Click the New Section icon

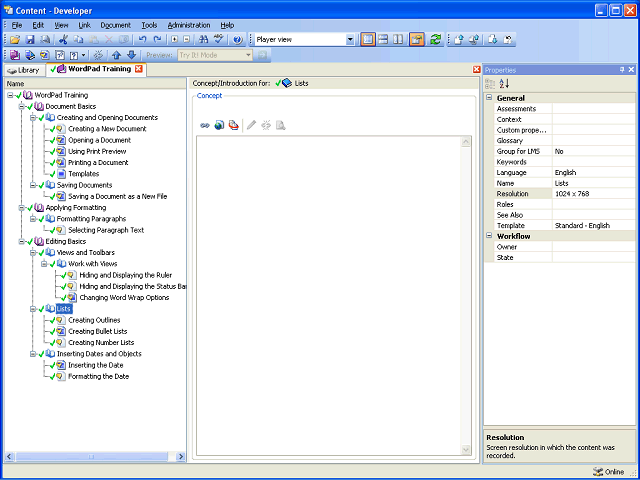pyautogui.click(x=30, y=55)
